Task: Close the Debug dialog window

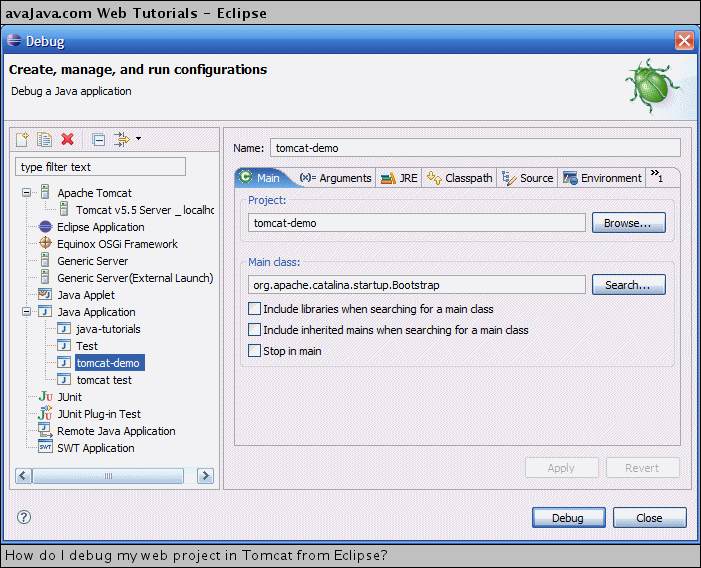Action: coord(684,41)
